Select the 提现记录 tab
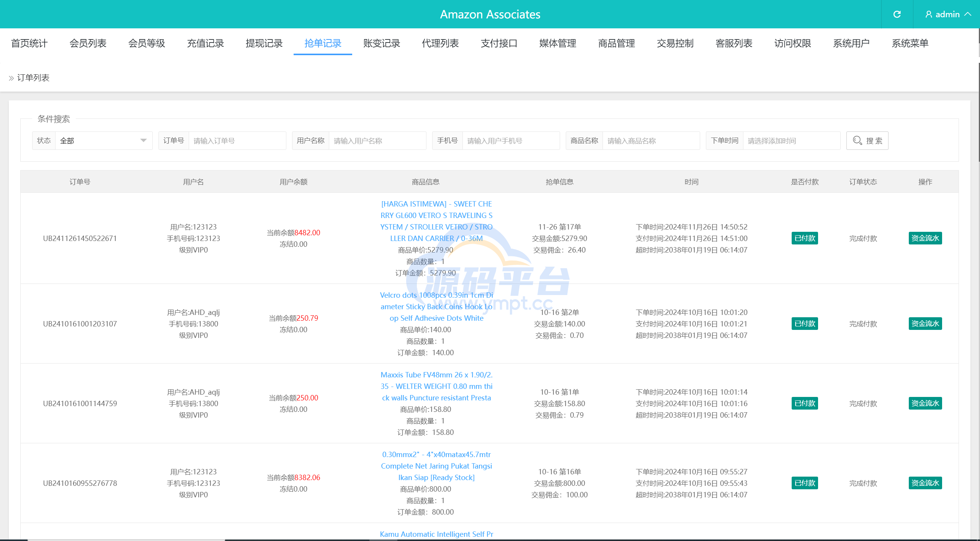This screenshot has height=541, width=980. tap(264, 43)
